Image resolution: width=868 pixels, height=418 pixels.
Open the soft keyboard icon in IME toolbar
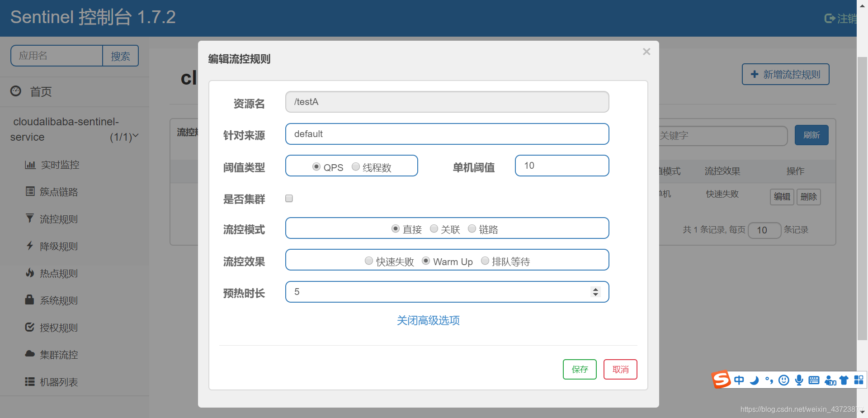[814, 380]
